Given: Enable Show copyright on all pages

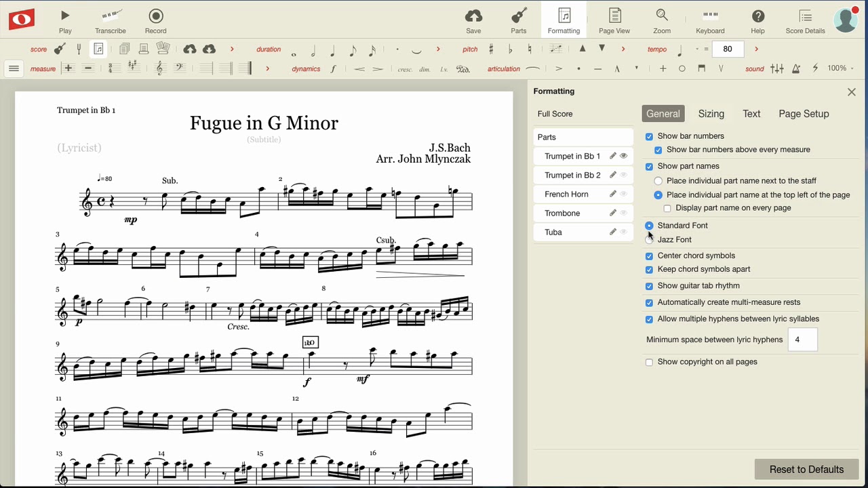Looking at the screenshot, I should [x=649, y=362].
